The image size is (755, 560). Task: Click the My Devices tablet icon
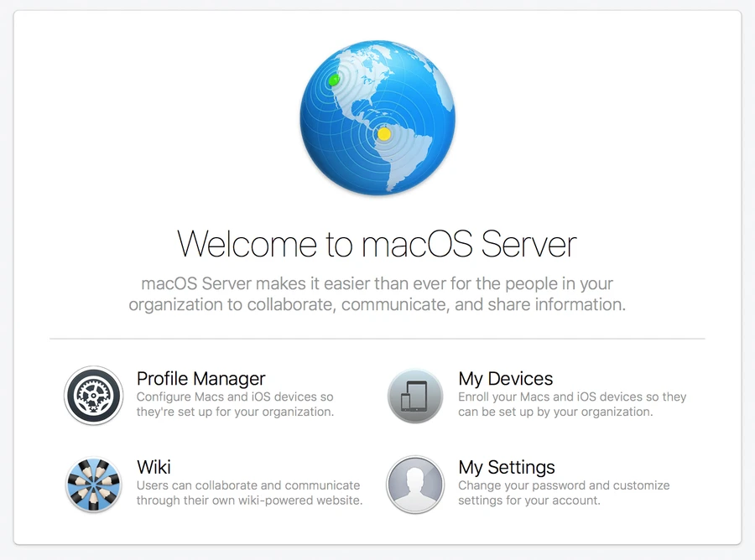coord(415,396)
